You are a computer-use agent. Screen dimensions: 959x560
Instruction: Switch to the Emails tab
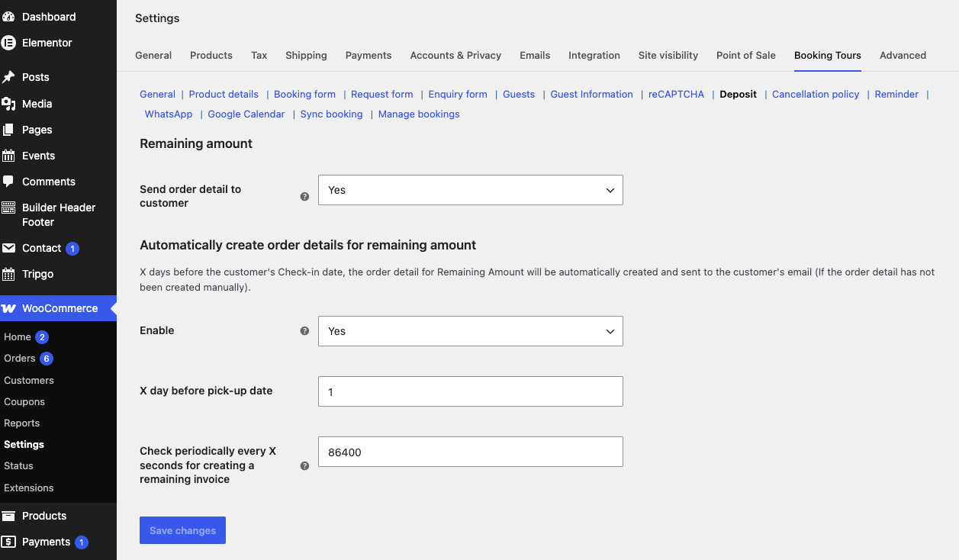pos(535,55)
